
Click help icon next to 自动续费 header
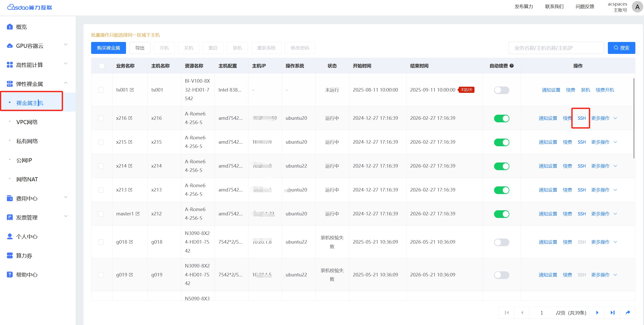512,66
